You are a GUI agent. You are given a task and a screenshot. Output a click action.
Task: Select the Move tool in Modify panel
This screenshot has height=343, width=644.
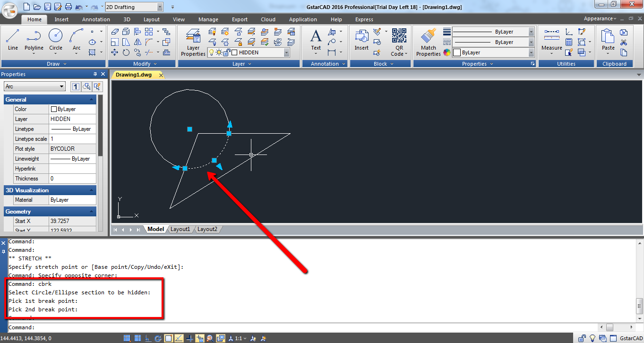(115, 52)
